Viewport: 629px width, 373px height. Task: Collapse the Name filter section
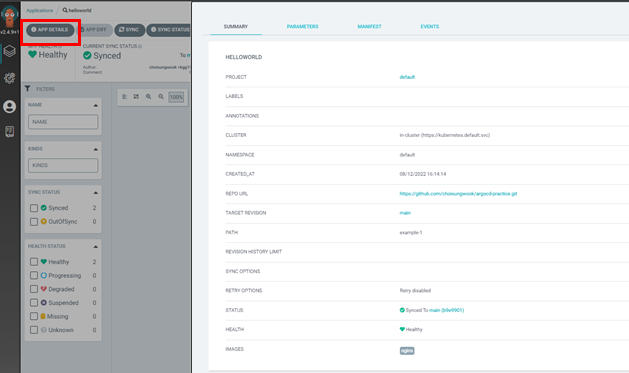(95, 105)
